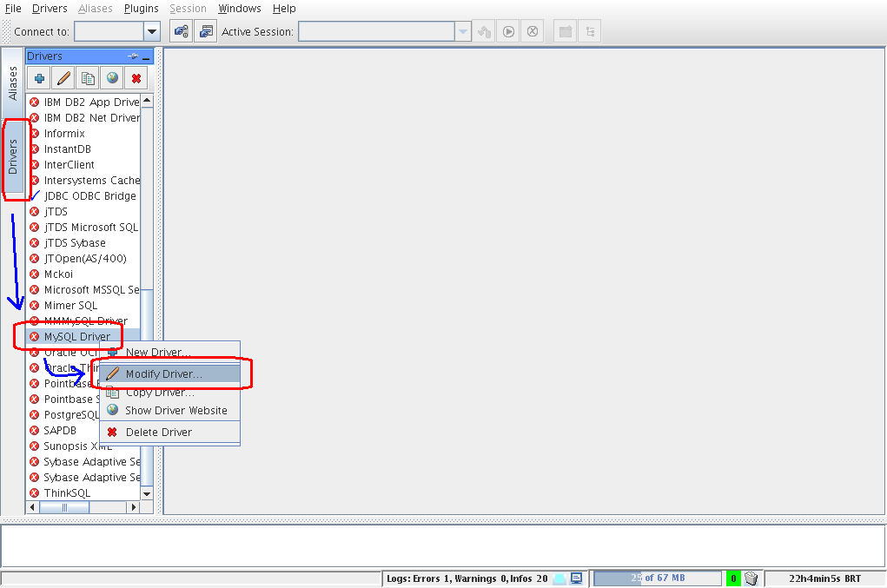
Task: Select the IBM DB2 App Driver row
Action: point(83,102)
